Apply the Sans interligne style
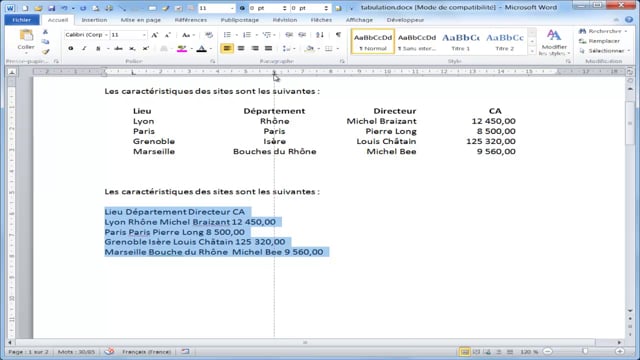This screenshot has height=360, width=640. (417, 42)
